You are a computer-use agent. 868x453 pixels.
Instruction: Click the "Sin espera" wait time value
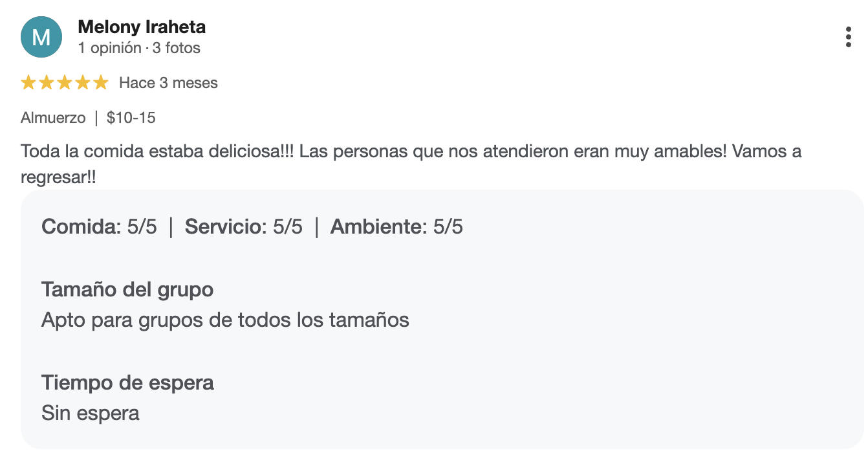coord(91,413)
